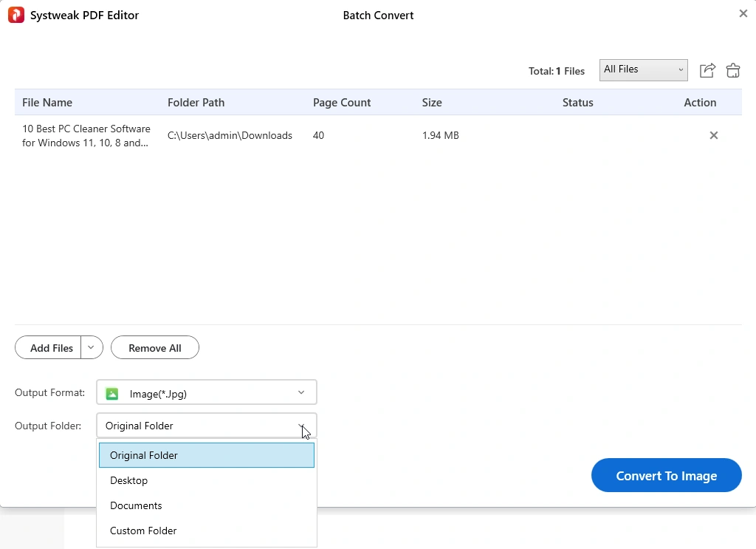Click the Output Folder label
The image size is (756, 549).
pyautogui.click(x=48, y=426)
